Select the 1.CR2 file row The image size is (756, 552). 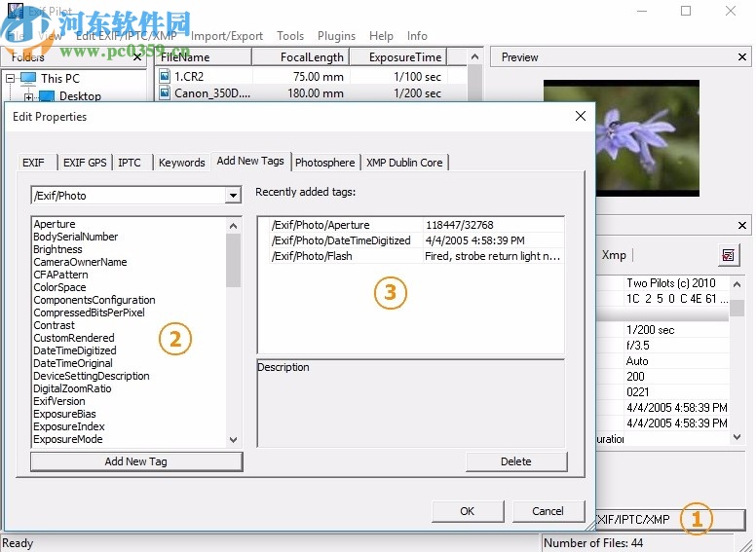[x=311, y=76]
